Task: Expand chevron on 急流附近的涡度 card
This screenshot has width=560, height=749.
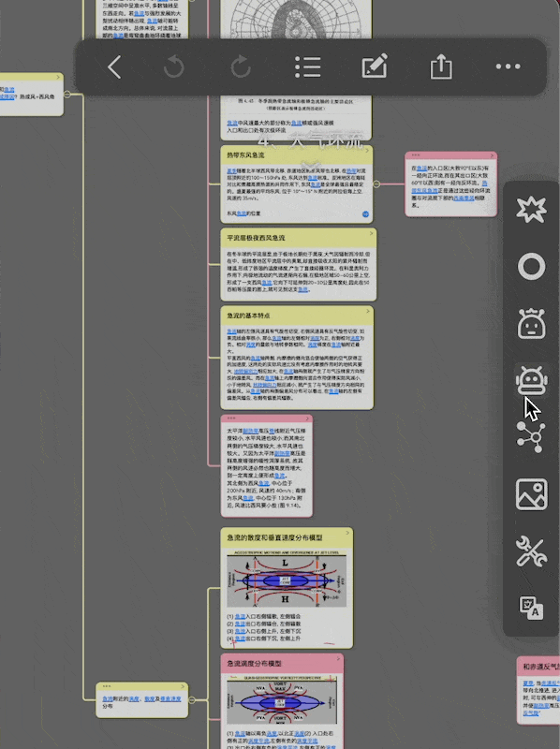Action: 183,687
